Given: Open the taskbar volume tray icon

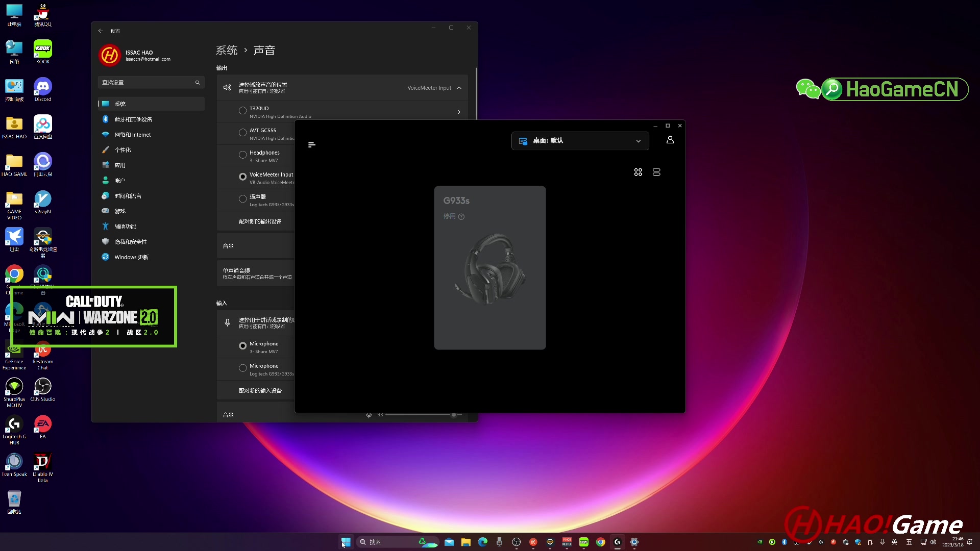Looking at the screenshot, I should click(933, 542).
